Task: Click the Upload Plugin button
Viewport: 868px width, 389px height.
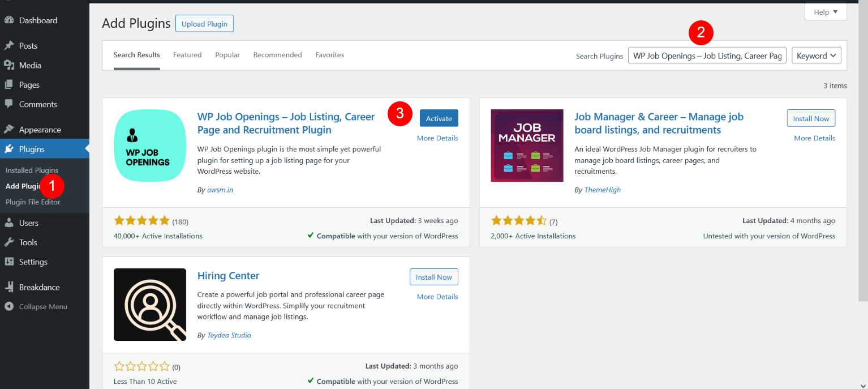Action: [x=204, y=24]
